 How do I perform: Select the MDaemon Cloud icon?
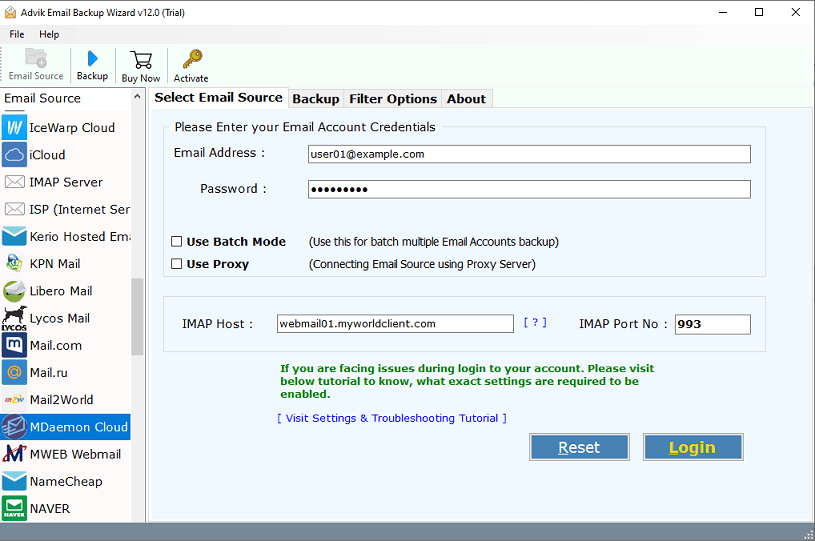pos(14,427)
